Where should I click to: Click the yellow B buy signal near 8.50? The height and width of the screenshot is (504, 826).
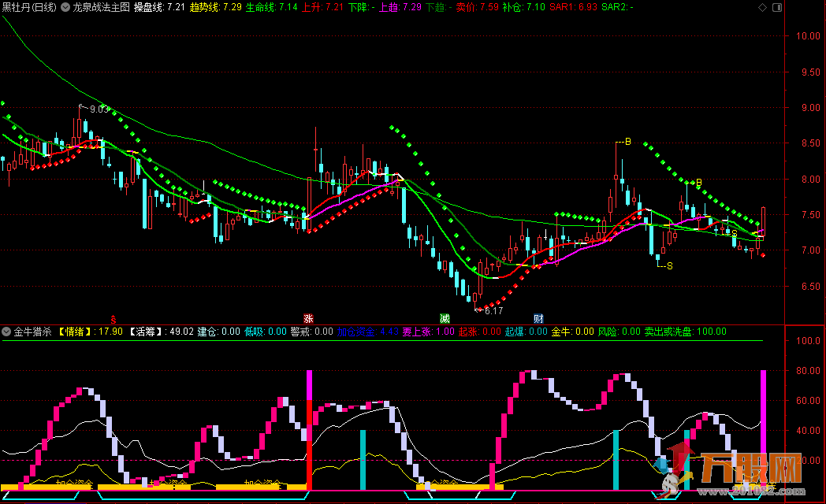(627, 143)
